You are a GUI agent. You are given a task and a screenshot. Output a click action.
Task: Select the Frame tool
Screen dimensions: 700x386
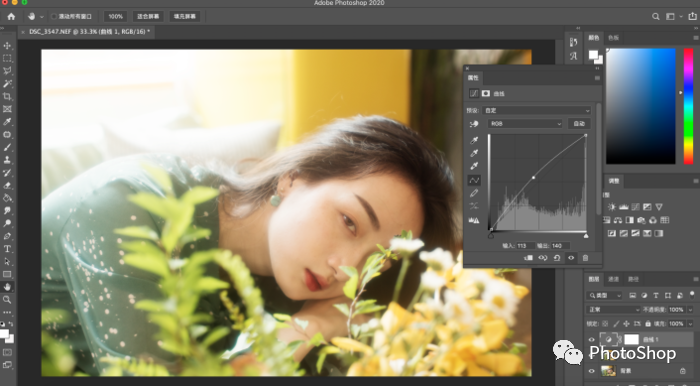pos(7,109)
